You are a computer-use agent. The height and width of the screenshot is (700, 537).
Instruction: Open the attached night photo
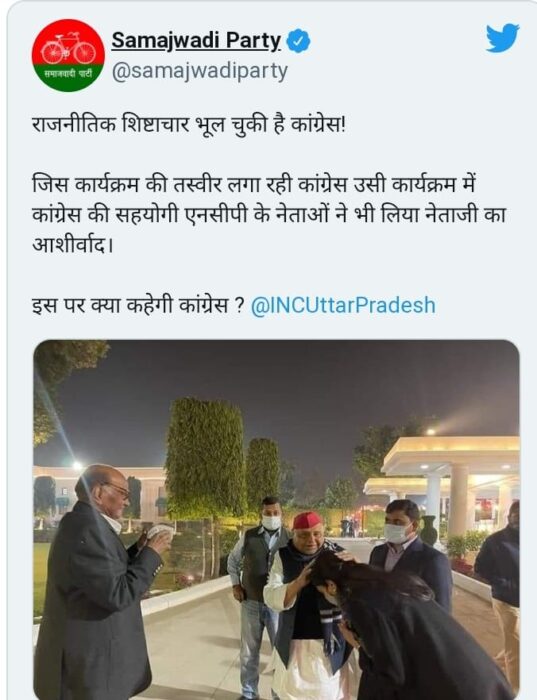[x=276, y=520]
